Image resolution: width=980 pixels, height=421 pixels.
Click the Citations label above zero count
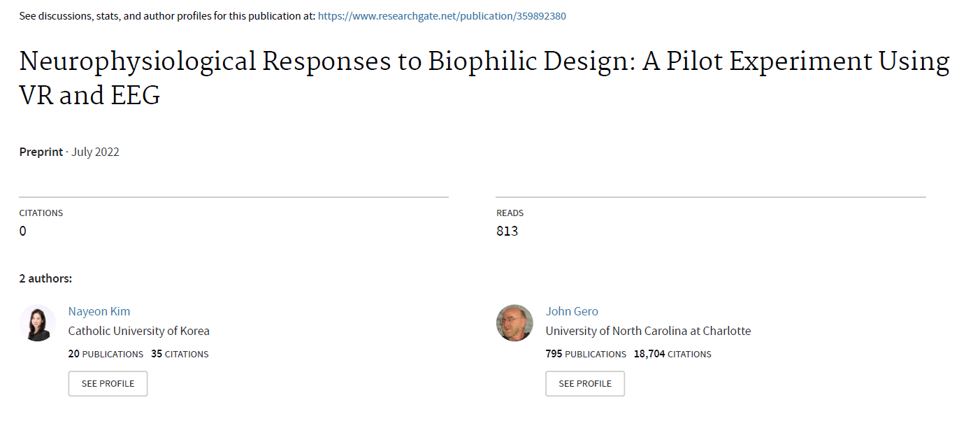coord(41,213)
